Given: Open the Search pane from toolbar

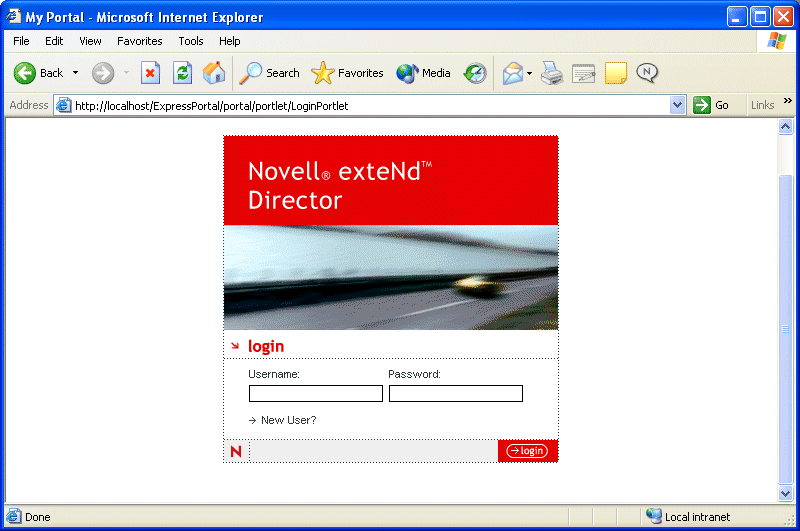Looking at the screenshot, I should click(270, 73).
